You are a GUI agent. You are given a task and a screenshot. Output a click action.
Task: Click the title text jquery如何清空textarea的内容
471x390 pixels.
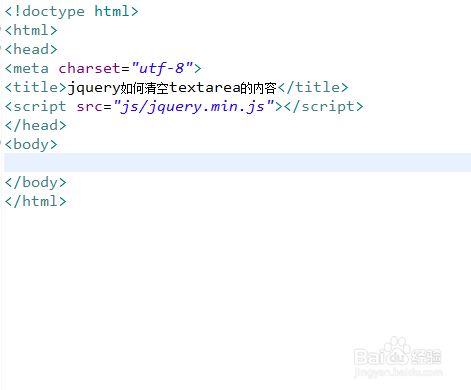[x=172, y=88]
